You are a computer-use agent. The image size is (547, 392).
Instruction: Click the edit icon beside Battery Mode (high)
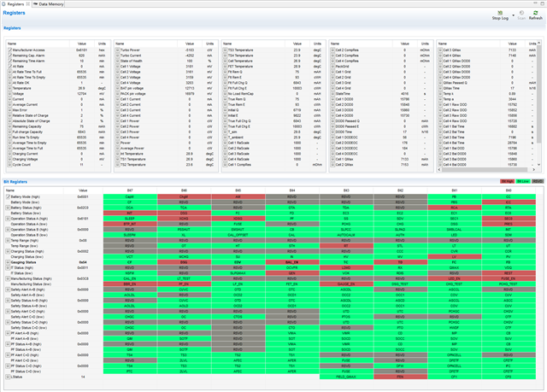click(x=8, y=197)
